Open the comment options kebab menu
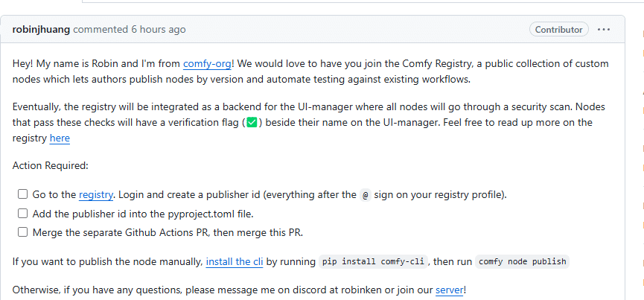This screenshot has width=644, height=300. click(x=604, y=30)
